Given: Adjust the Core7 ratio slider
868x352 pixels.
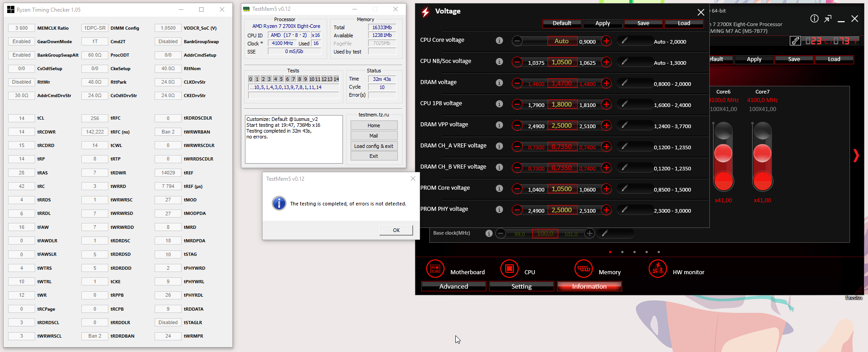Looking at the screenshot, I should click(762, 154).
